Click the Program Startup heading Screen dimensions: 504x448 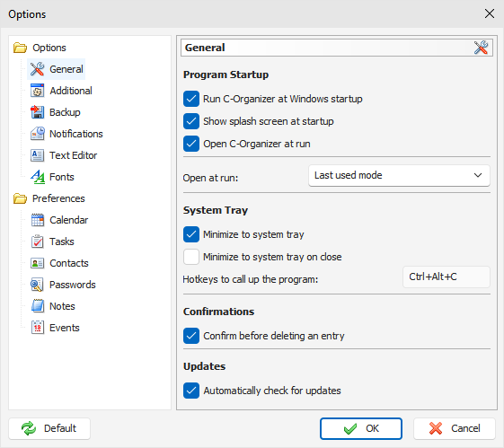(225, 75)
